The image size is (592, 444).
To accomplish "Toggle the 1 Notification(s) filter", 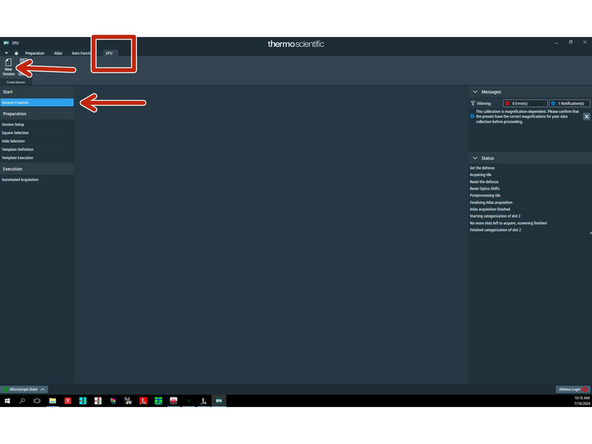I will coord(569,103).
